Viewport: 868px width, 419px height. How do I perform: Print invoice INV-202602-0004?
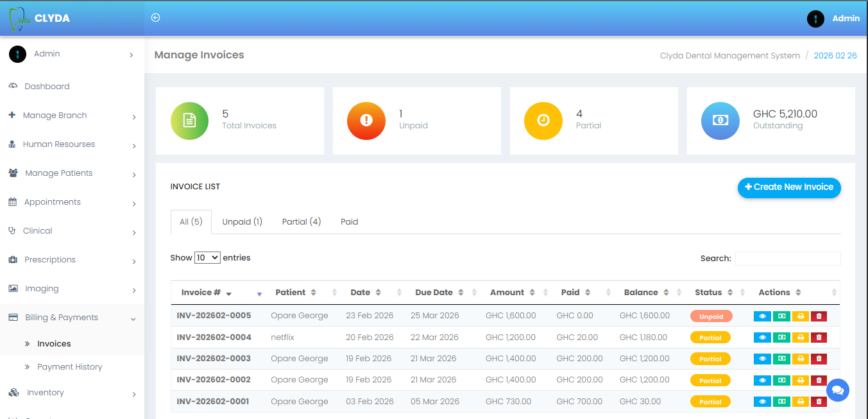[800, 338]
